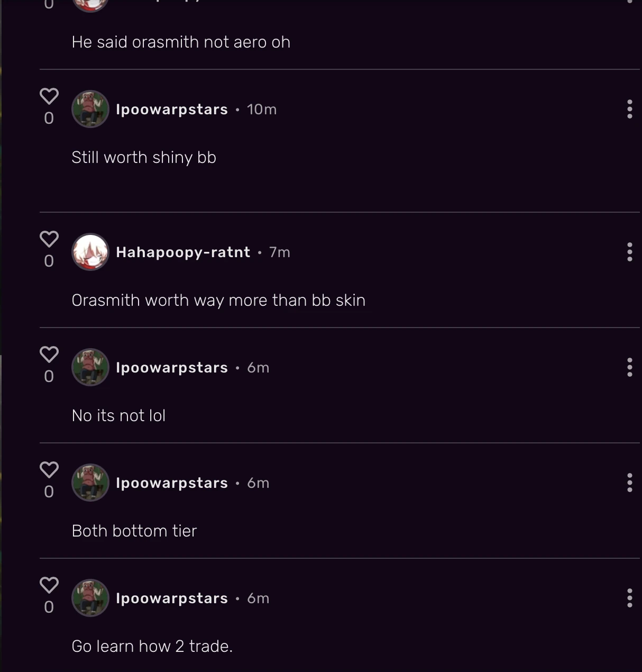The height and width of the screenshot is (672, 642).
Task: Like Hahapoopy-ratnt's comment about Orasmith
Action: click(x=49, y=239)
